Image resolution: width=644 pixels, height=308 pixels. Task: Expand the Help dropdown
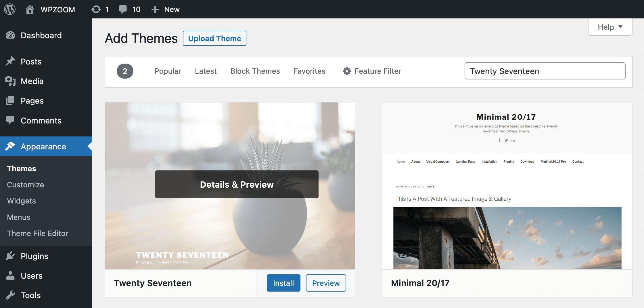coord(610,27)
